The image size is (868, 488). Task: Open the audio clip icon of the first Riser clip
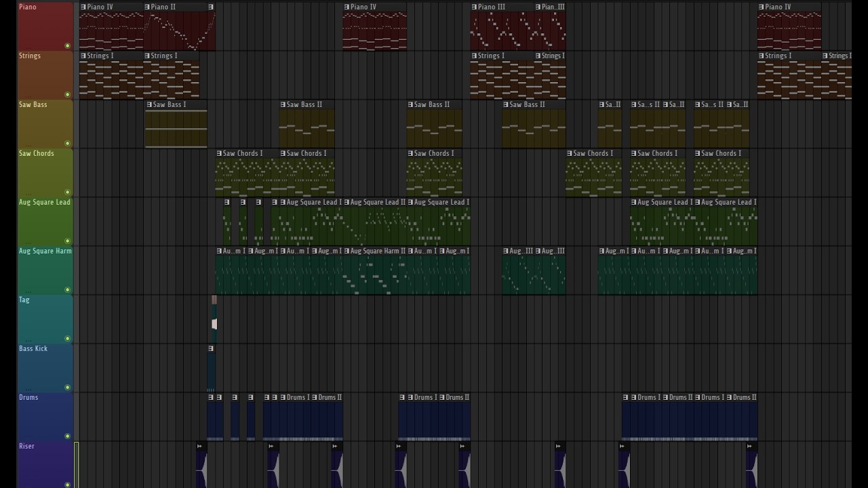200,446
